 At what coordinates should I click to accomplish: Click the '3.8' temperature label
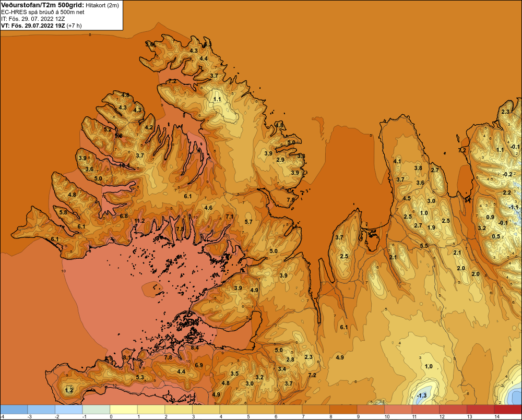418,168
